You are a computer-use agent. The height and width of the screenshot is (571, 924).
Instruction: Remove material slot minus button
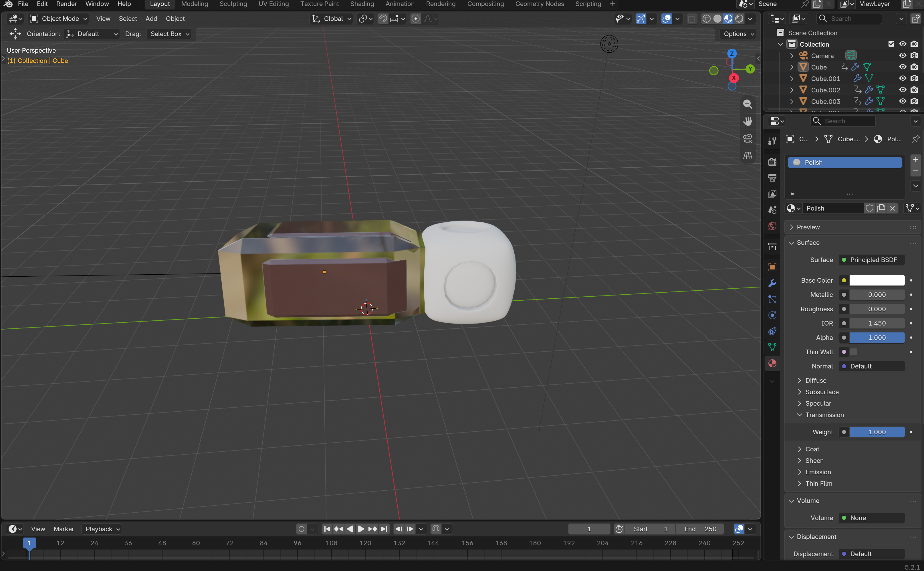[915, 171]
